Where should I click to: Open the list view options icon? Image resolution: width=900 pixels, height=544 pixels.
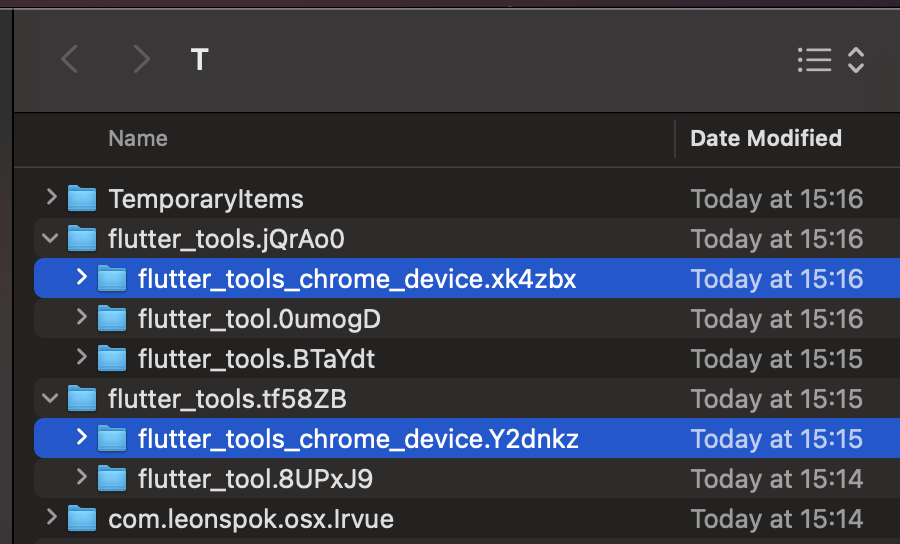coord(814,60)
